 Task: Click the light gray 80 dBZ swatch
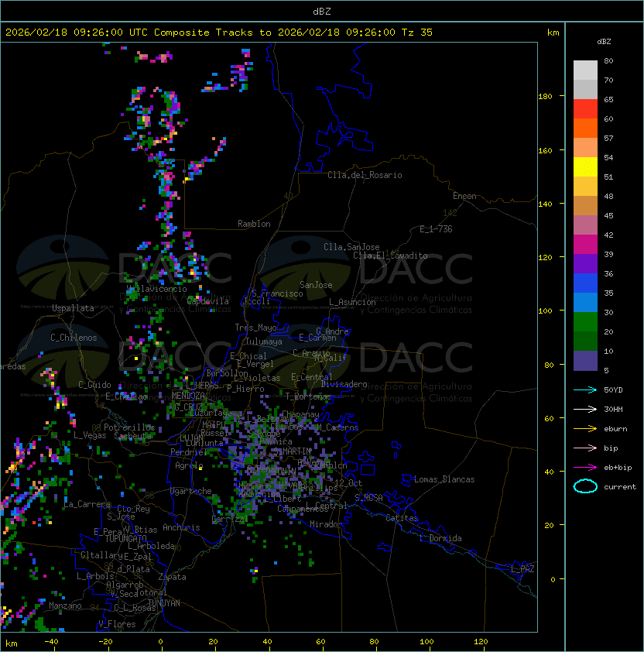(x=585, y=70)
